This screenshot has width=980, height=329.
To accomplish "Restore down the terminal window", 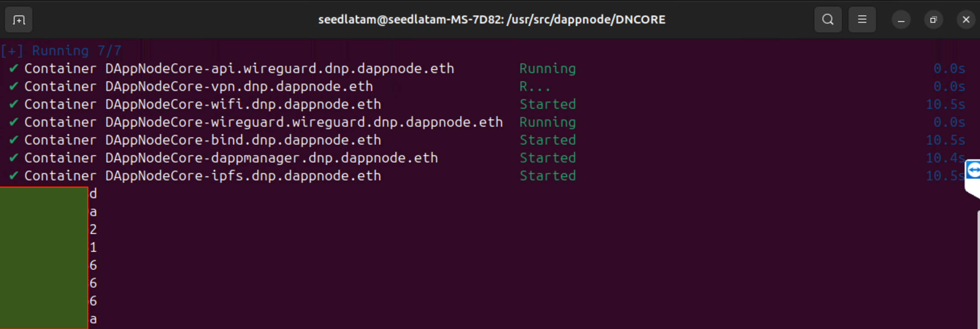I will pyautogui.click(x=933, y=20).
